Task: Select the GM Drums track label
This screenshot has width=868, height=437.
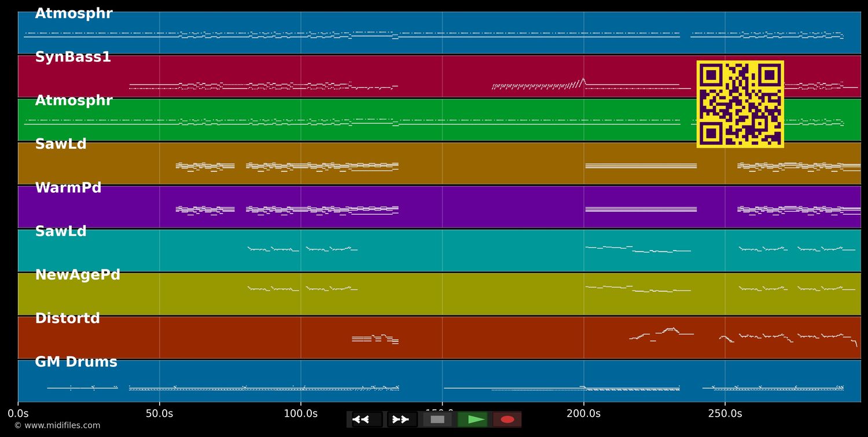Action: tap(76, 362)
